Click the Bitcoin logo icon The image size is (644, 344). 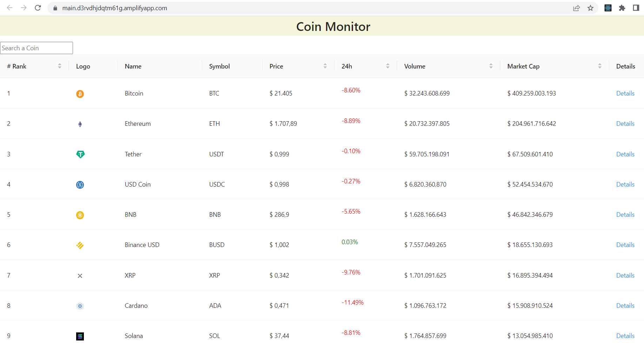80,93
